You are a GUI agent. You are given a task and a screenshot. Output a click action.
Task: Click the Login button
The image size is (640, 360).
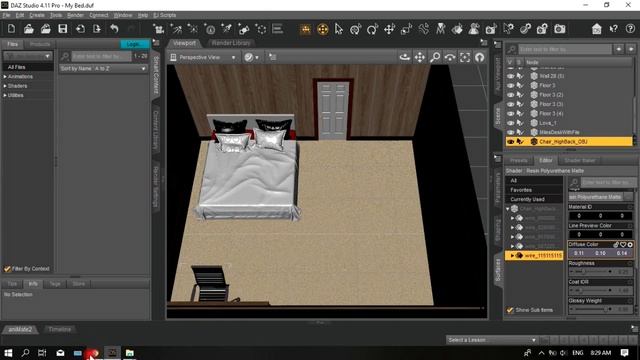134,44
